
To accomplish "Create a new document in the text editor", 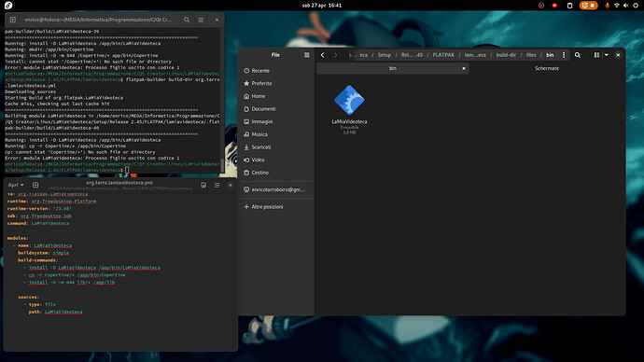I will pyautogui.click(x=35, y=185).
